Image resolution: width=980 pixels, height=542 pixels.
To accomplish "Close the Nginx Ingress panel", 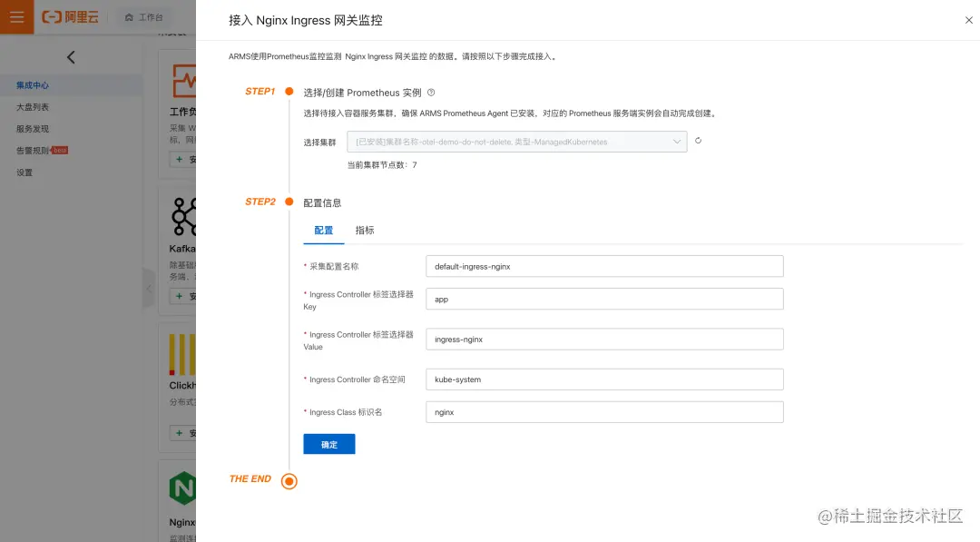I will tap(969, 20).
